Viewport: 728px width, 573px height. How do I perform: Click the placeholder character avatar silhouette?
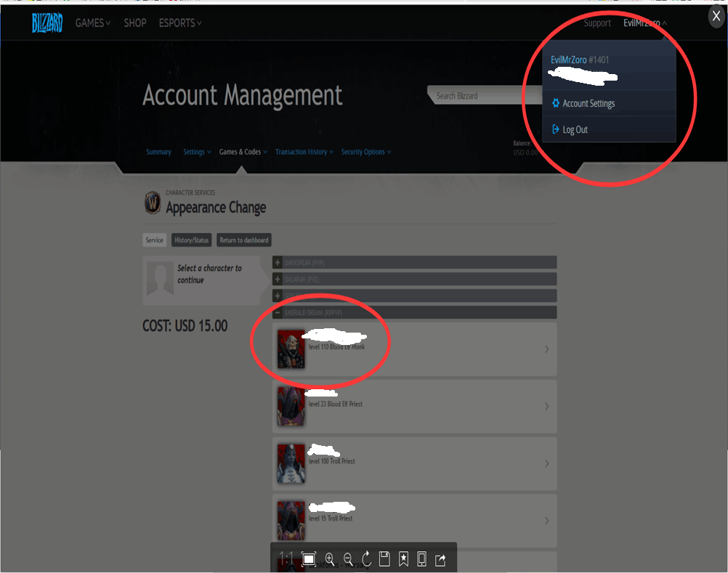point(160,278)
